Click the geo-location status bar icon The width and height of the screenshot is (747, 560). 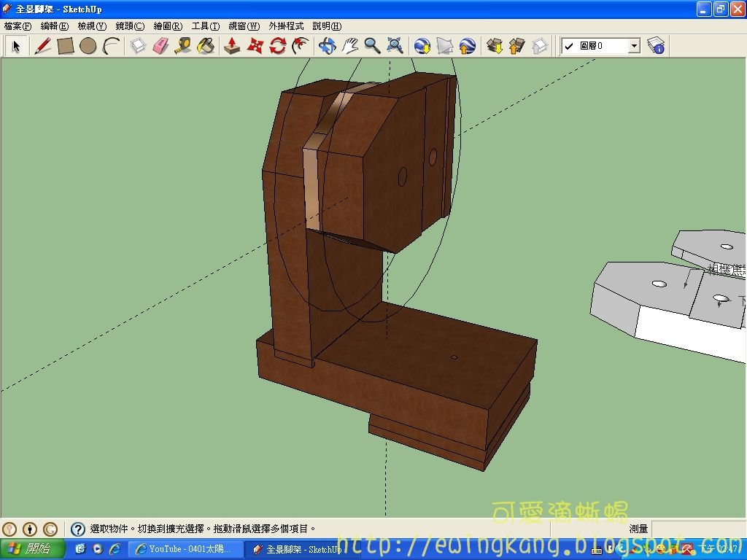coord(9,529)
